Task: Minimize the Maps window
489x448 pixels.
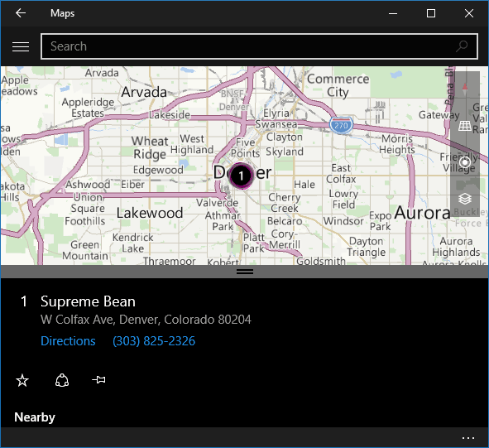Action: [393, 13]
